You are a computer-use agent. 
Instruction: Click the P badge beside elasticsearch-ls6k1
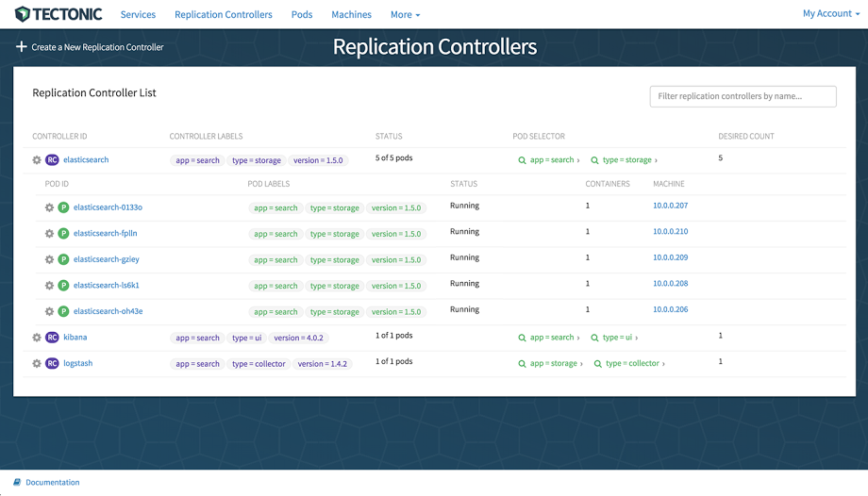pos(63,285)
